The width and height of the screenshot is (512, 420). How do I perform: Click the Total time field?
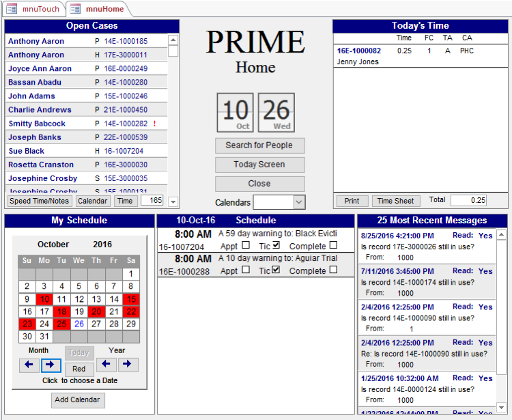(x=468, y=201)
